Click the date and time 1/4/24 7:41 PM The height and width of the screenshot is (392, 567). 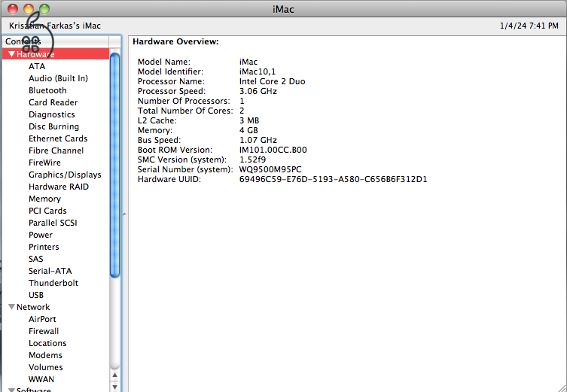529,26
